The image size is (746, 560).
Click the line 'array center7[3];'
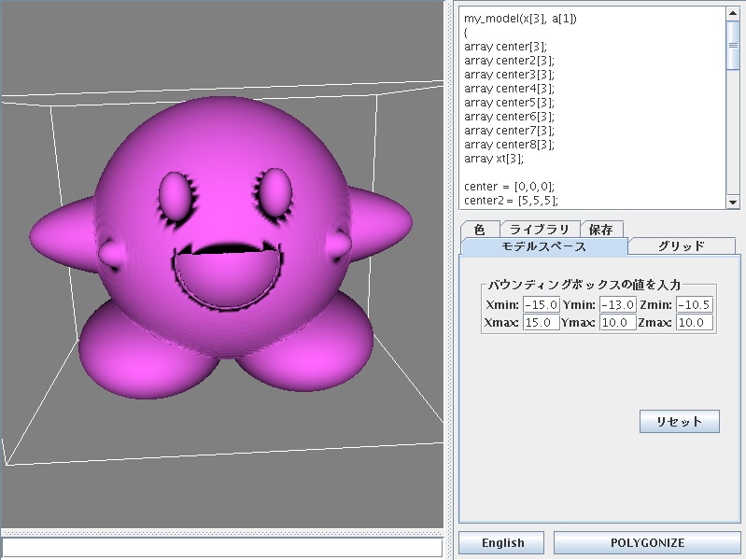(x=509, y=131)
